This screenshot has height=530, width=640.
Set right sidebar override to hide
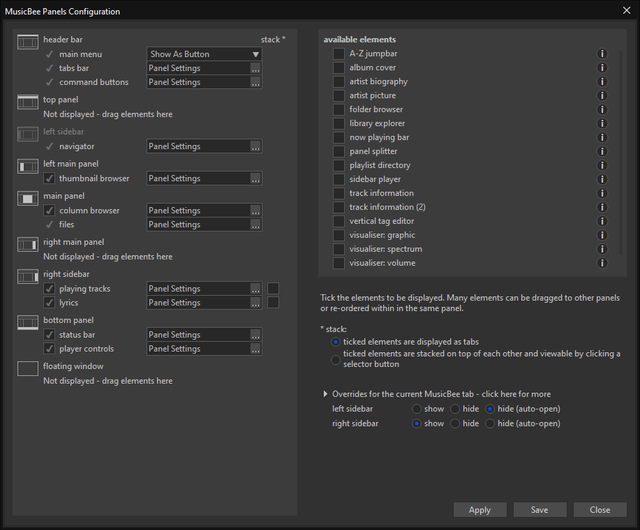click(x=455, y=423)
